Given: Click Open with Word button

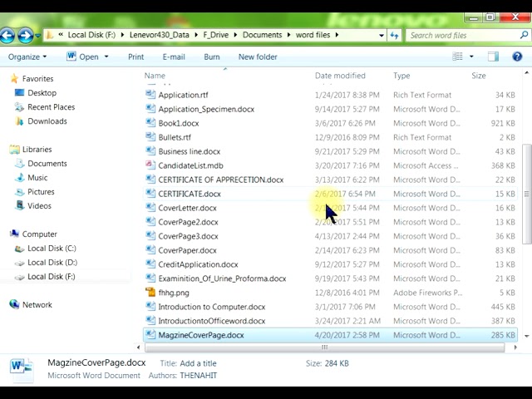Looking at the screenshot, I should click(82, 57).
